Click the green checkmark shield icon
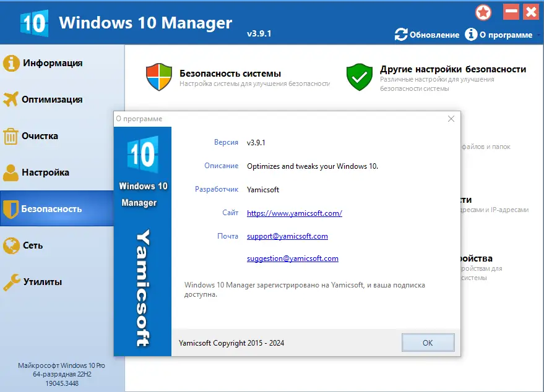 pyautogui.click(x=360, y=77)
